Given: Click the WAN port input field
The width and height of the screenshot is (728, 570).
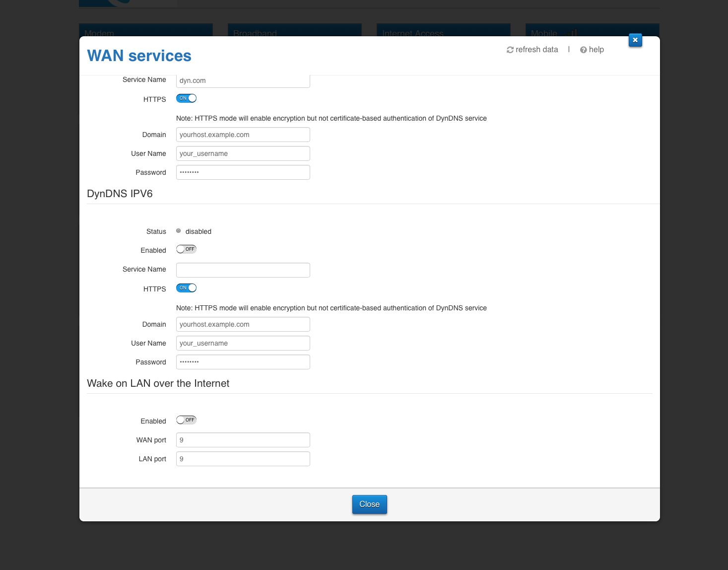Looking at the screenshot, I should coord(243,440).
